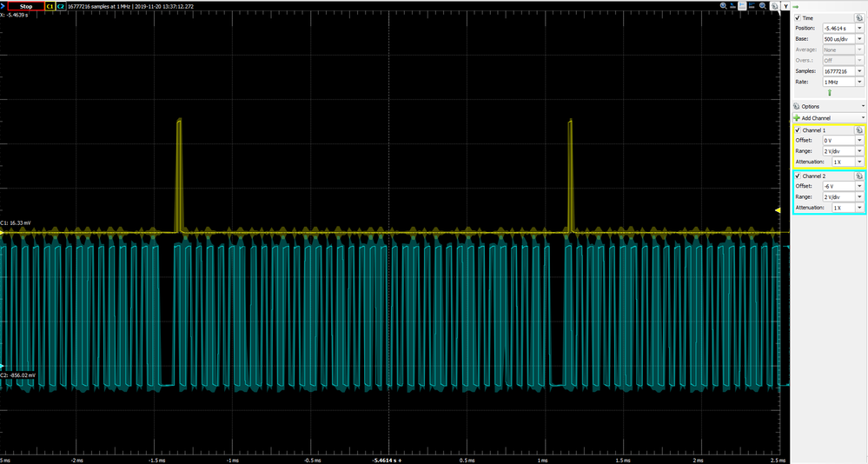Disable the Channel 2 checkbox
868x464 pixels.
798,176
